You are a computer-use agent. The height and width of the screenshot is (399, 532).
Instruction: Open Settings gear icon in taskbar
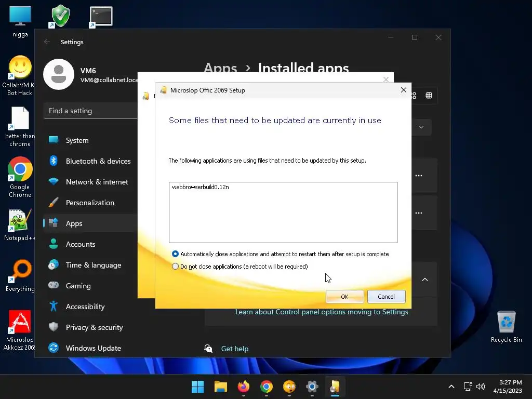tap(312, 387)
